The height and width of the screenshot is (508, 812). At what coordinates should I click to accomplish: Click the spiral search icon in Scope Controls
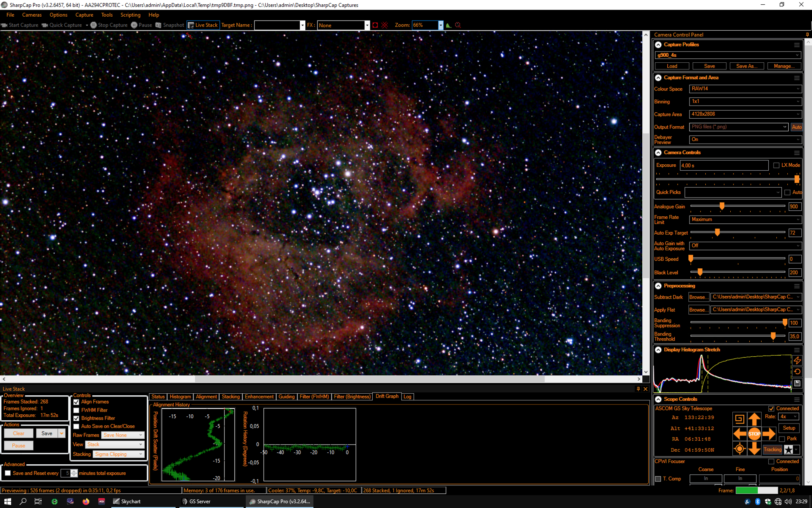click(x=739, y=419)
